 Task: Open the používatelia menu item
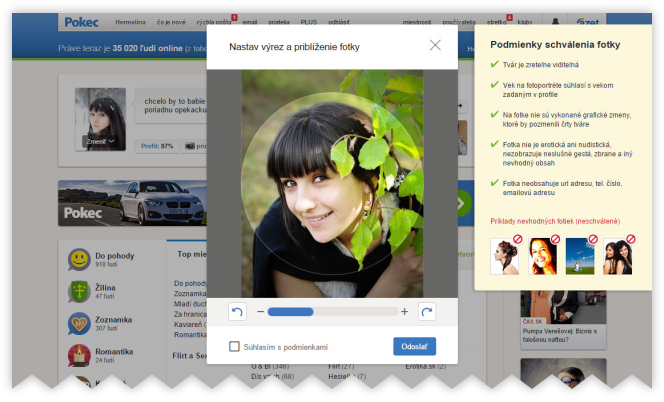coord(459,22)
